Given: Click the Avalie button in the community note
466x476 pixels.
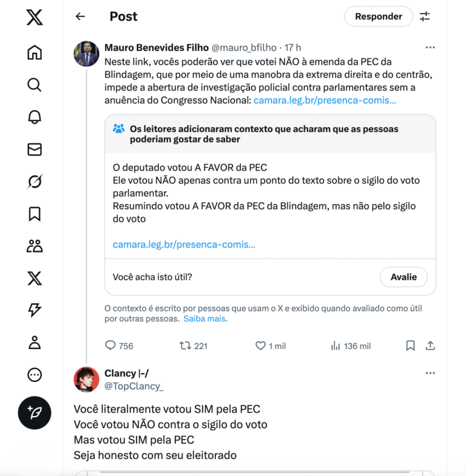Looking at the screenshot, I should coord(404,277).
